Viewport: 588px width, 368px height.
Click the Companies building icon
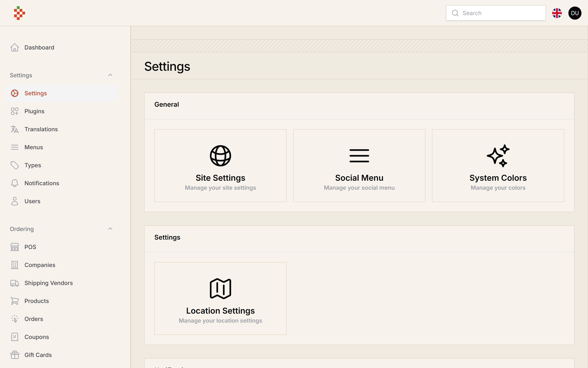pos(14,265)
